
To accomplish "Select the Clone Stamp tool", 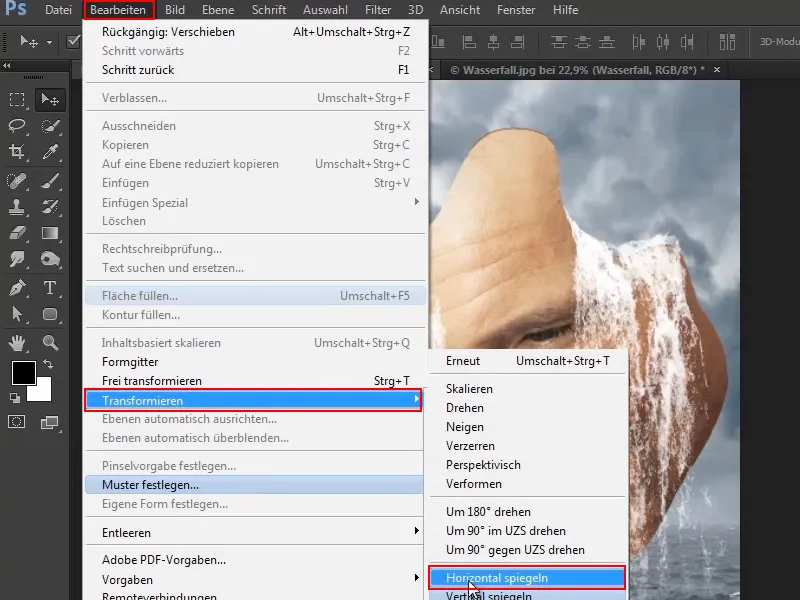I will tap(17, 207).
